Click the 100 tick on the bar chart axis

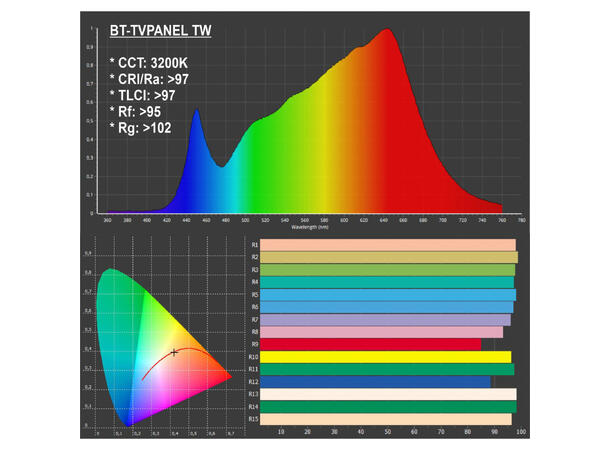pos(521,432)
